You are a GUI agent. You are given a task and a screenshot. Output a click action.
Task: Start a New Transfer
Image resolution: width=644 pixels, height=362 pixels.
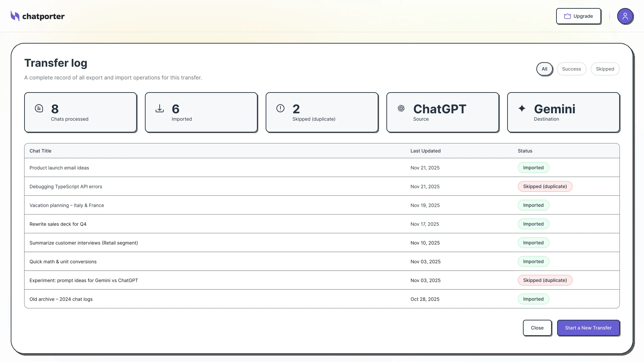pos(588,328)
